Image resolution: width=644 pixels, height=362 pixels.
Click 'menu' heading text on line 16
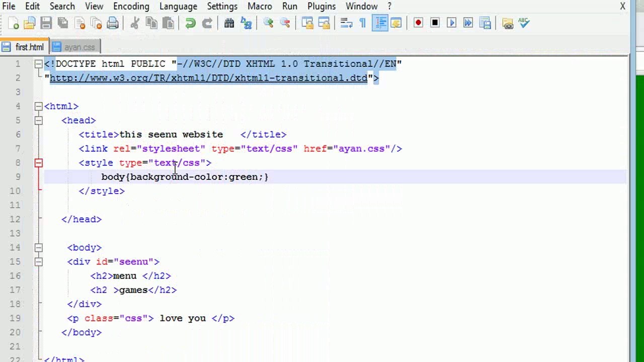click(x=125, y=276)
